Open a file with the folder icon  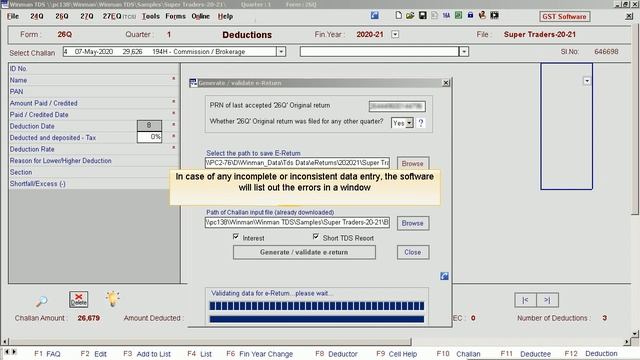[410, 16]
